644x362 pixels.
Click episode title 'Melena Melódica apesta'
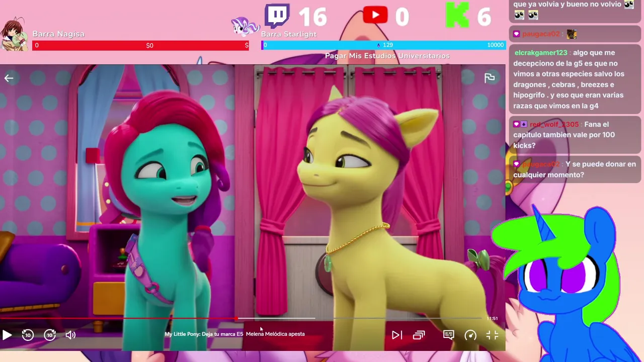[275, 334]
